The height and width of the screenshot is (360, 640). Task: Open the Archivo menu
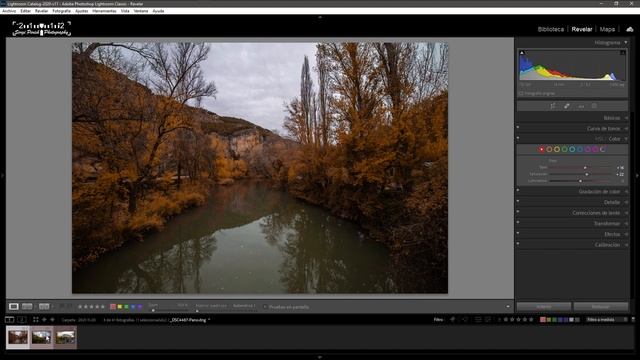coord(9,11)
